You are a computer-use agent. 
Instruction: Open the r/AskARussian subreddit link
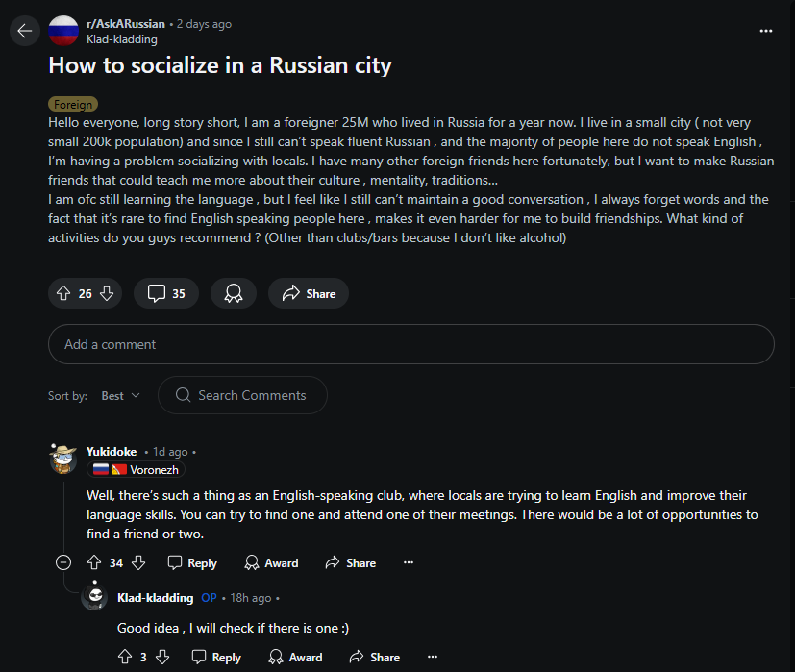click(x=125, y=24)
